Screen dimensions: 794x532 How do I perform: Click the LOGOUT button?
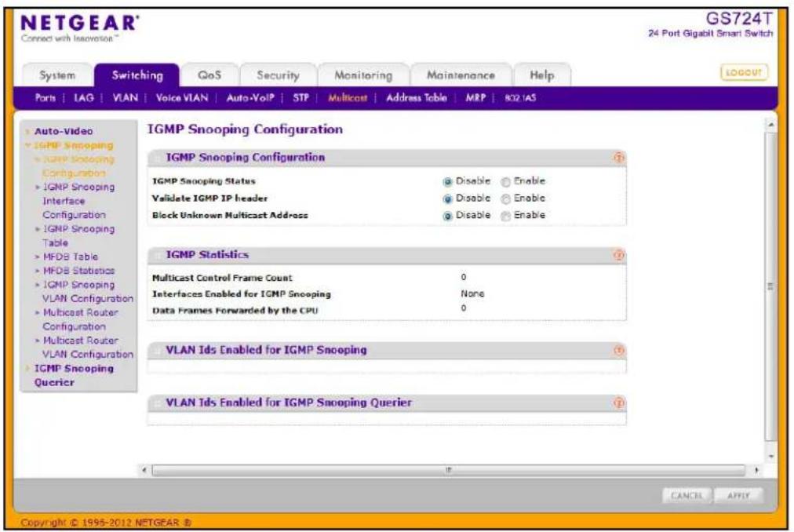pos(743,72)
